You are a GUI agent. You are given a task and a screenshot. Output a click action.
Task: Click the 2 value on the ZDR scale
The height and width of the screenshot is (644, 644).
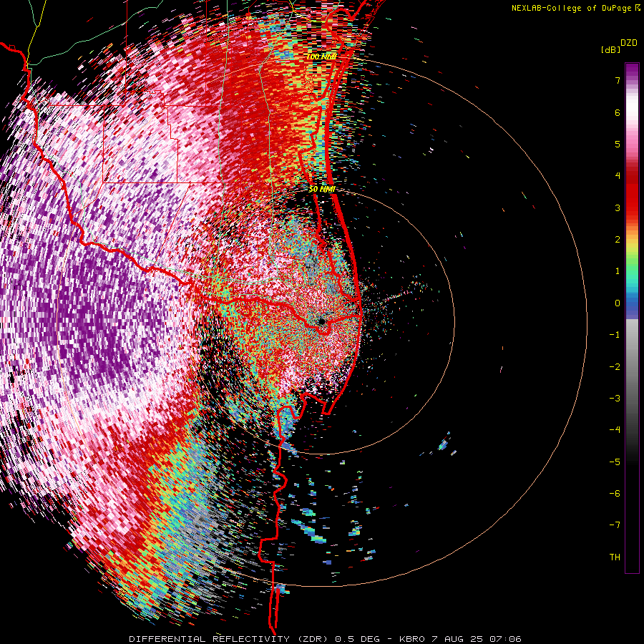coord(618,240)
